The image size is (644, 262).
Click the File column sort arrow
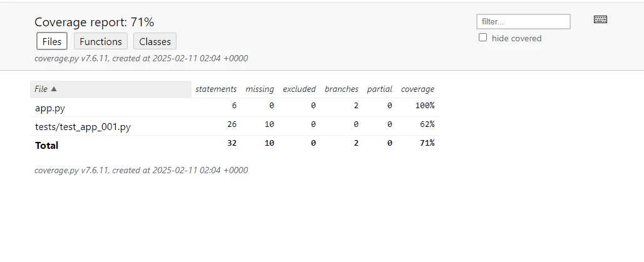(x=54, y=89)
